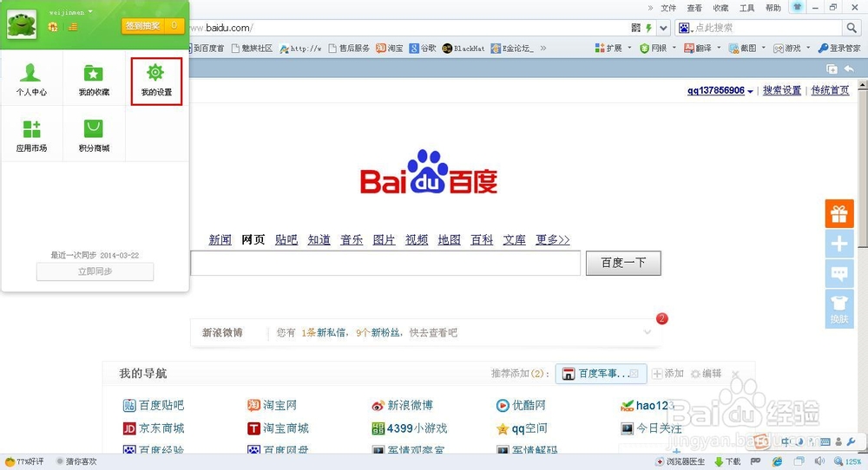The height and width of the screenshot is (470, 868).
Task: Click the frog avatar picture
Action: click(x=22, y=25)
